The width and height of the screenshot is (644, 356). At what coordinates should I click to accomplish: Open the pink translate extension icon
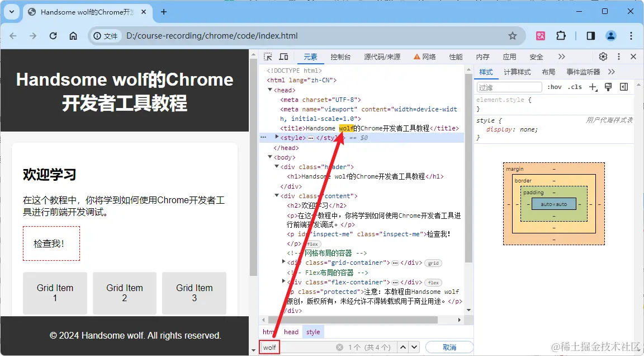pos(541,36)
